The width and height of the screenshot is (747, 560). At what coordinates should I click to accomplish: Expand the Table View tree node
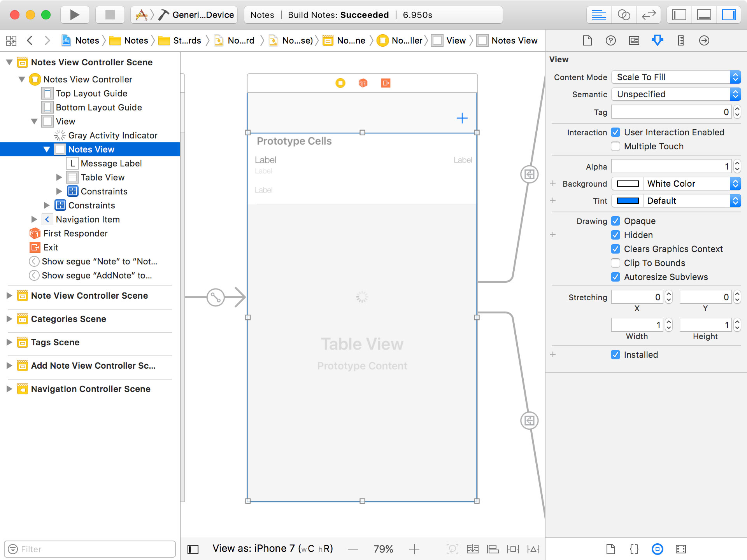[x=59, y=177]
